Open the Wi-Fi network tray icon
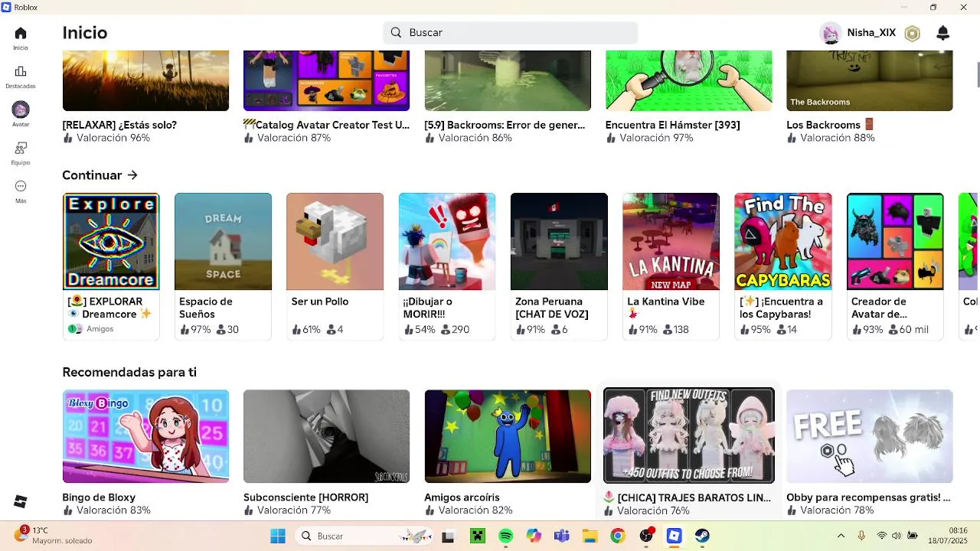This screenshot has height=551, width=980. coord(881,536)
